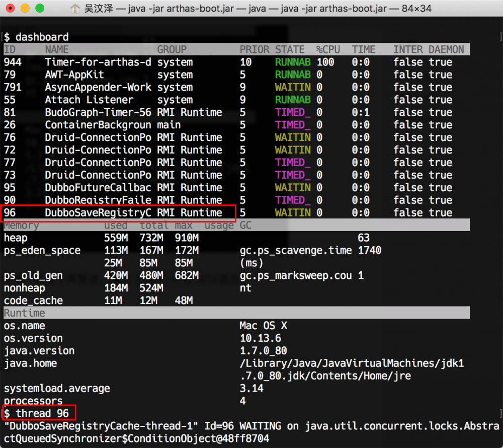The height and width of the screenshot is (448, 503).
Task: Click the 'Mac OS X' value
Action: click(x=264, y=325)
